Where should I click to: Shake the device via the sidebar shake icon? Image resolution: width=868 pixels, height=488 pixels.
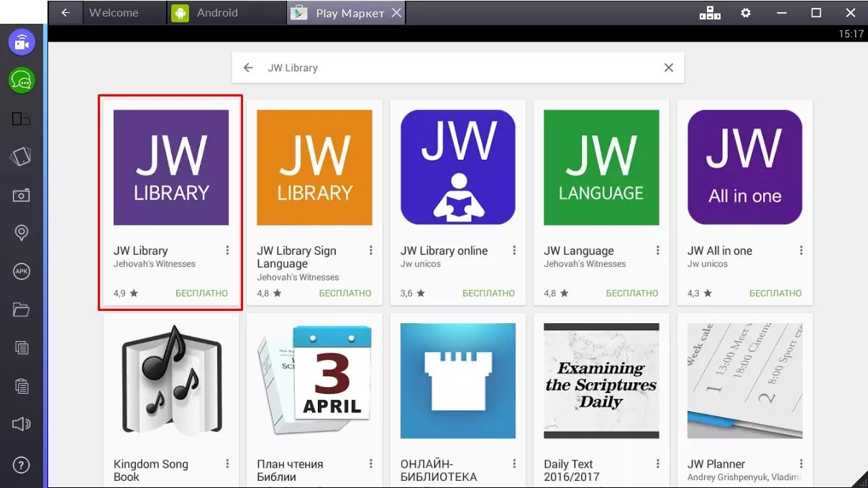coord(21,156)
